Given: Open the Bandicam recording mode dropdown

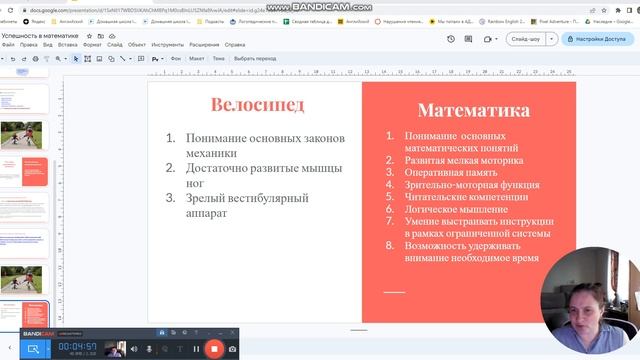Looking at the screenshot, I should coord(48,349).
